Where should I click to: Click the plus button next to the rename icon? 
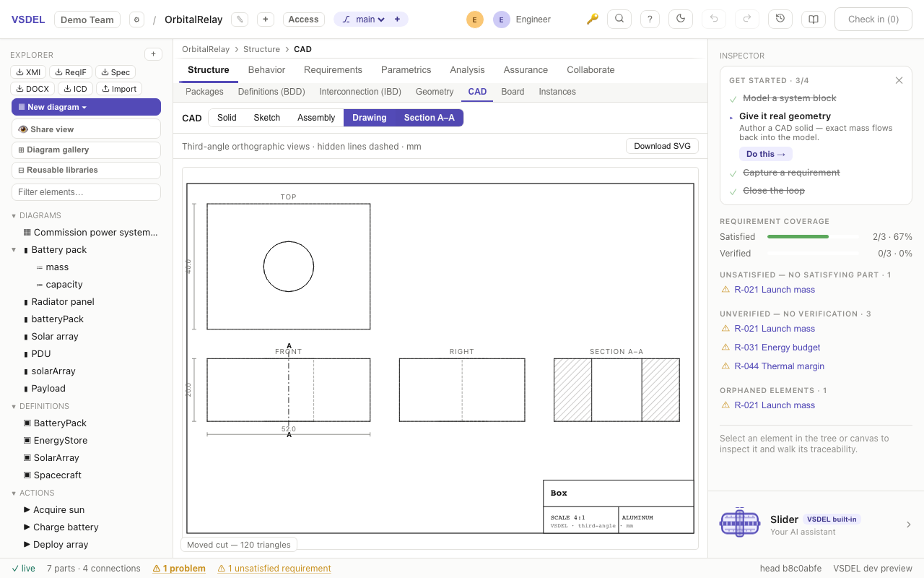(266, 20)
